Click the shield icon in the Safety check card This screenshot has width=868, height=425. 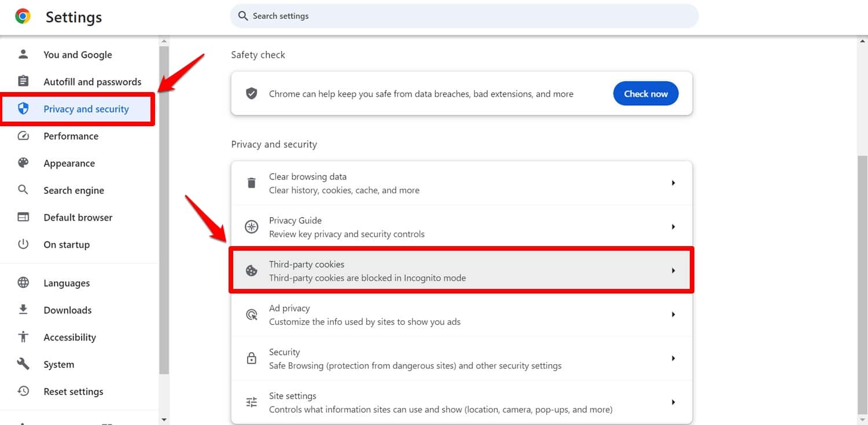pos(251,94)
